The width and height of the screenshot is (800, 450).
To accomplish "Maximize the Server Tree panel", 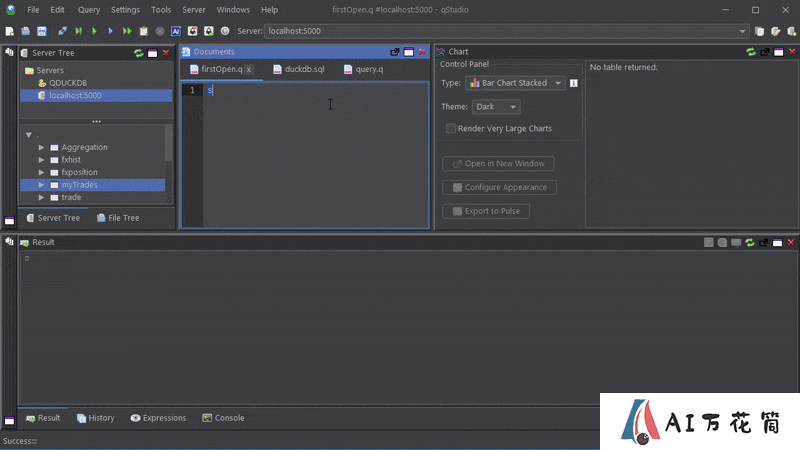I will (153, 53).
